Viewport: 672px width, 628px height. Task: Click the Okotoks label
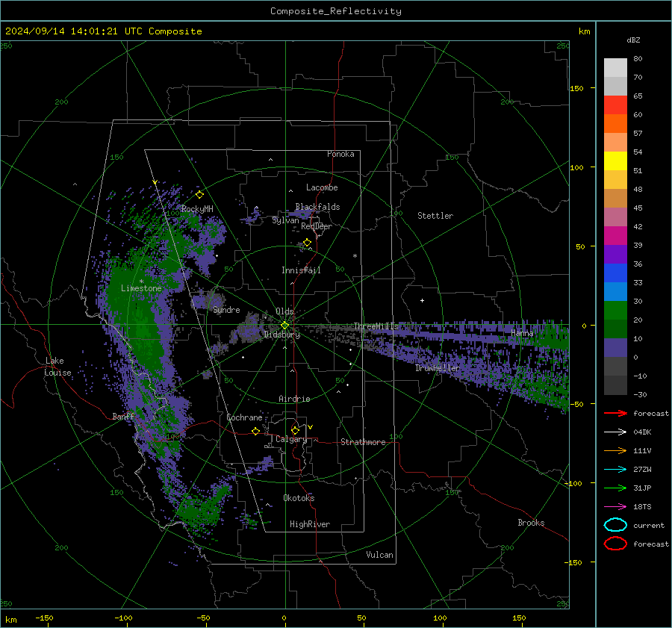[x=299, y=498]
